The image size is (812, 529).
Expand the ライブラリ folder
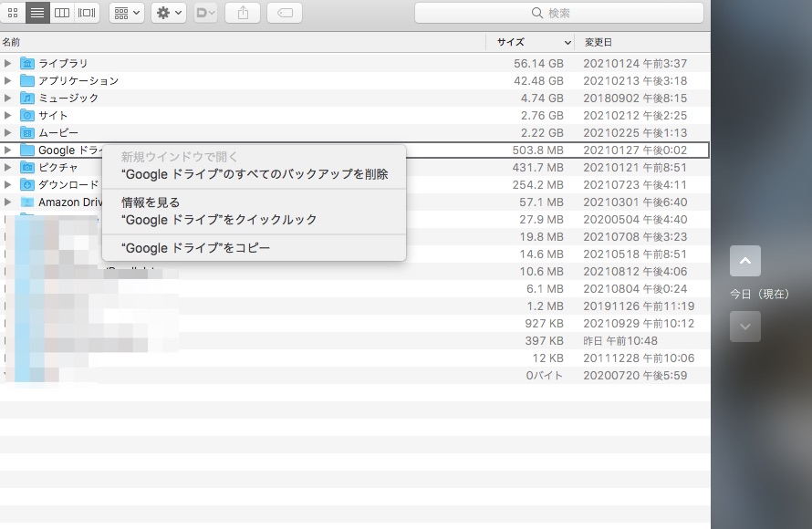coord(7,63)
